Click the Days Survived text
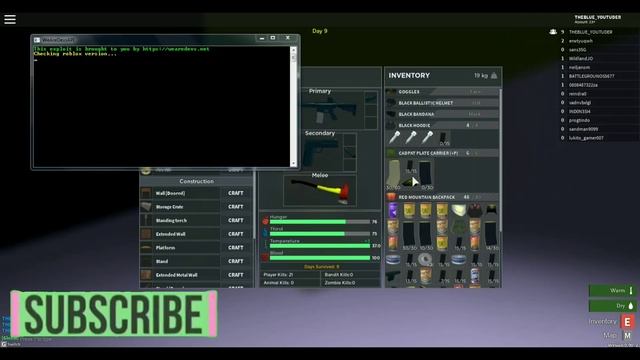 pos(321,267)
